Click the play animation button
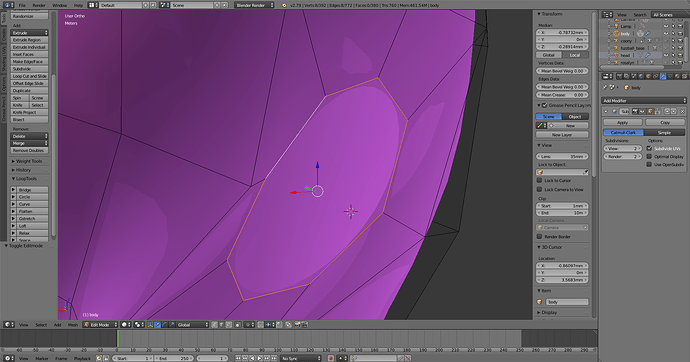The height and width of the screenshot is (362, 690). (x=260, y=358)
